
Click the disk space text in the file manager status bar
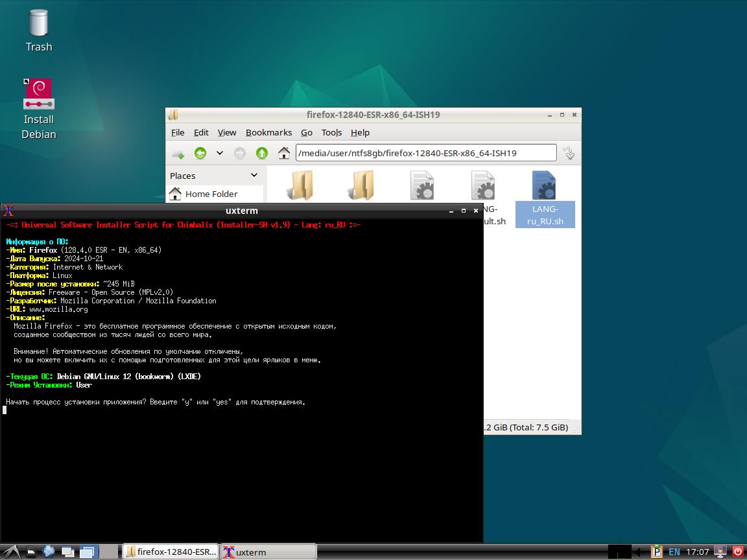pos(527,427)
